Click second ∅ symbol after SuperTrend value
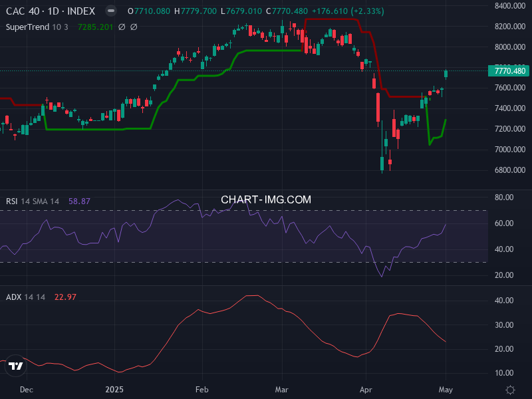 (134, 27)
